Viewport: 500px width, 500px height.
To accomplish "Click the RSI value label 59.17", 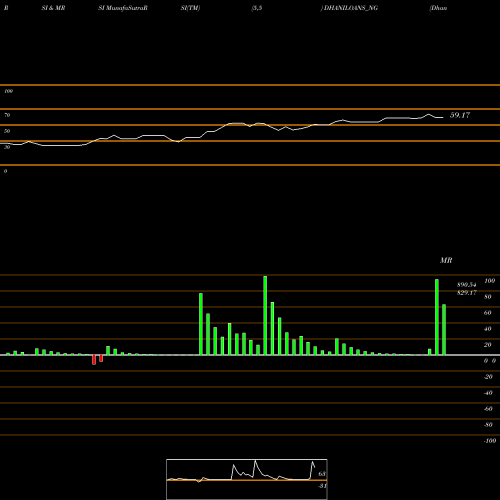I will tap(460, 115).
